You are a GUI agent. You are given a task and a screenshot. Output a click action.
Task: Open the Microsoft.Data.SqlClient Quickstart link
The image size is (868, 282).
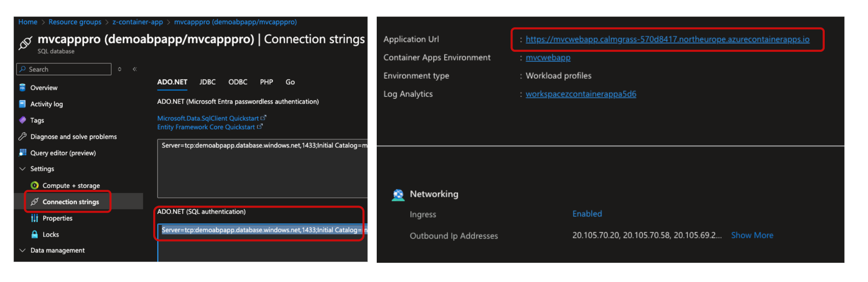click(208, 118)
